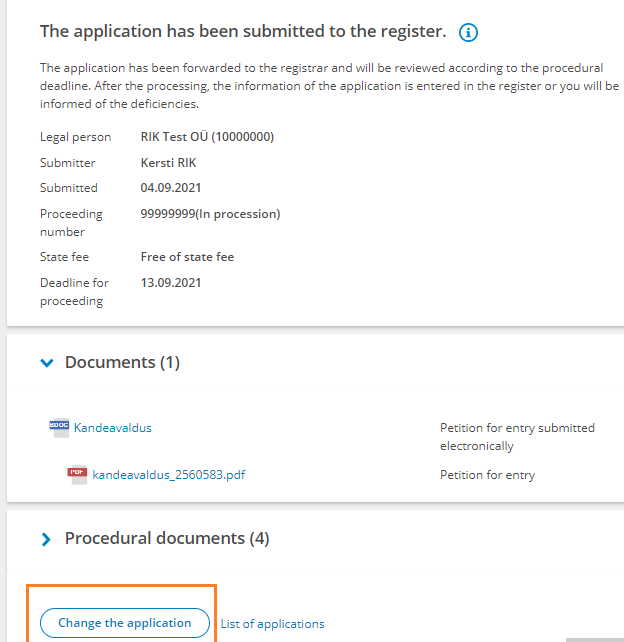The image size is (624, 642).
Task: Click the Free of state fee text
Action: click(x=187, y=257)
